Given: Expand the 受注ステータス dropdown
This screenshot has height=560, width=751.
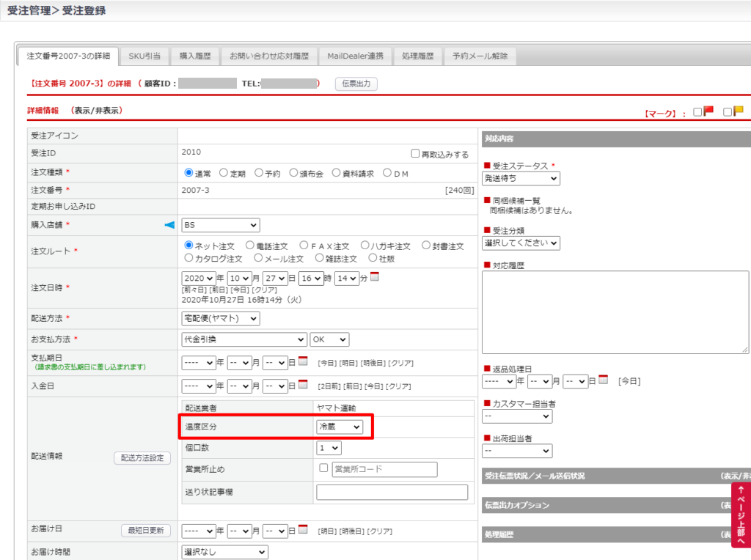Looking at the screenshot, I should 521,178.
